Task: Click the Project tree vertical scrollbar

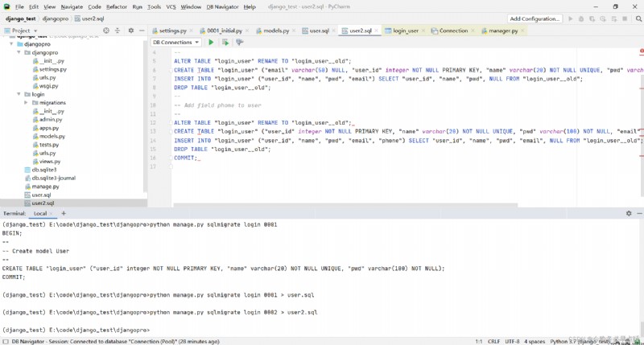Action: pos(145,115)
